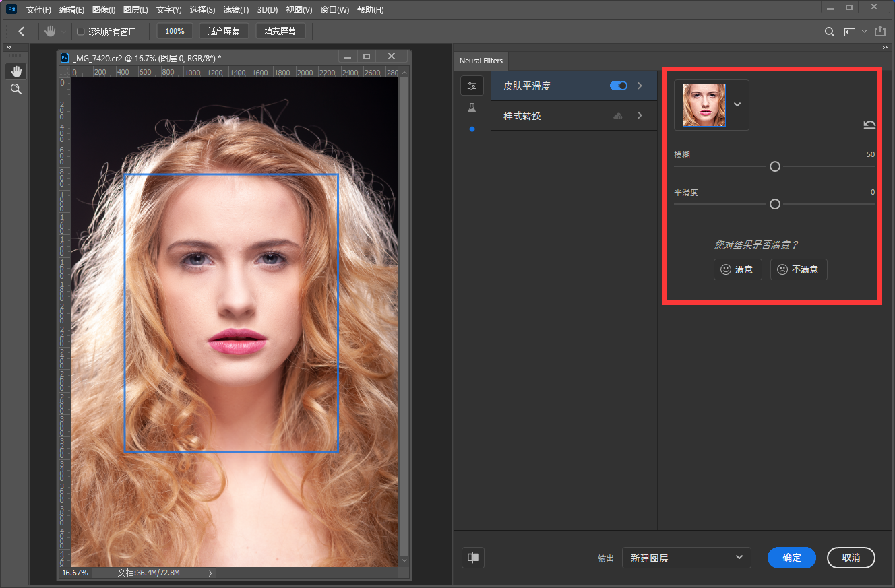
Task: Click the 模糊 slider handle
Action: pyautogui.click(x=775, y=166)
